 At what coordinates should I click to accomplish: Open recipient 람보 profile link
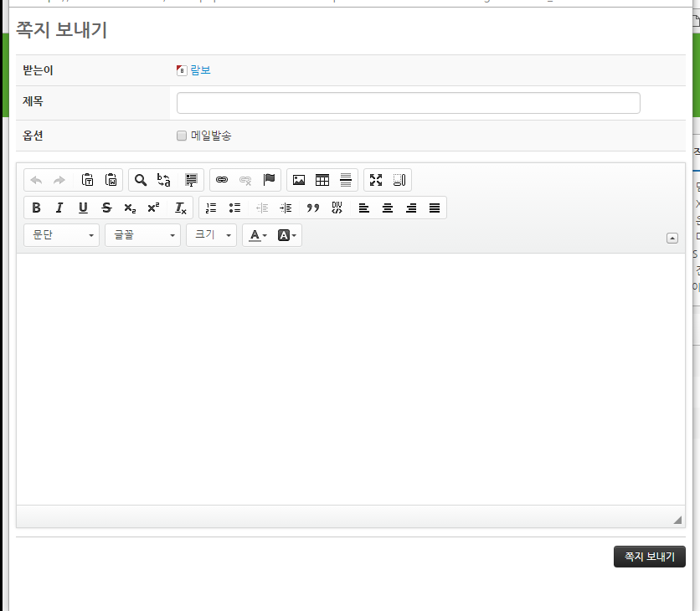coord(200,70)
